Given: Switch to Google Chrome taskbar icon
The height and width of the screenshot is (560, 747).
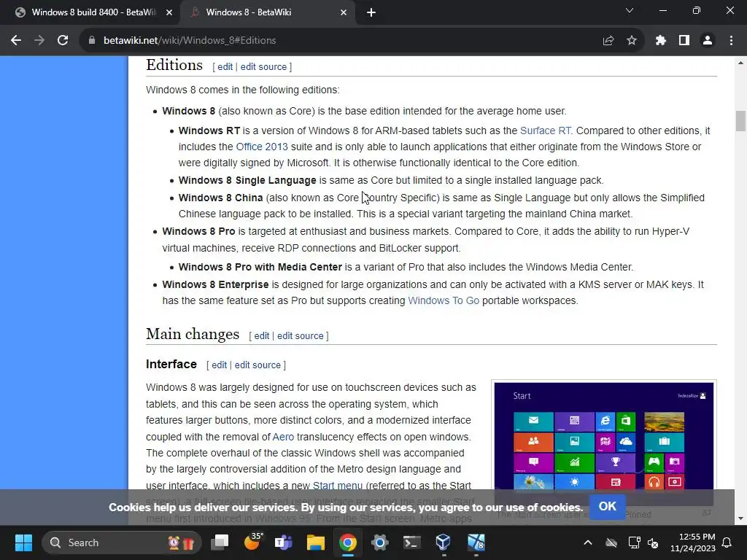Looking at the screenshot, I should (348, 542).
